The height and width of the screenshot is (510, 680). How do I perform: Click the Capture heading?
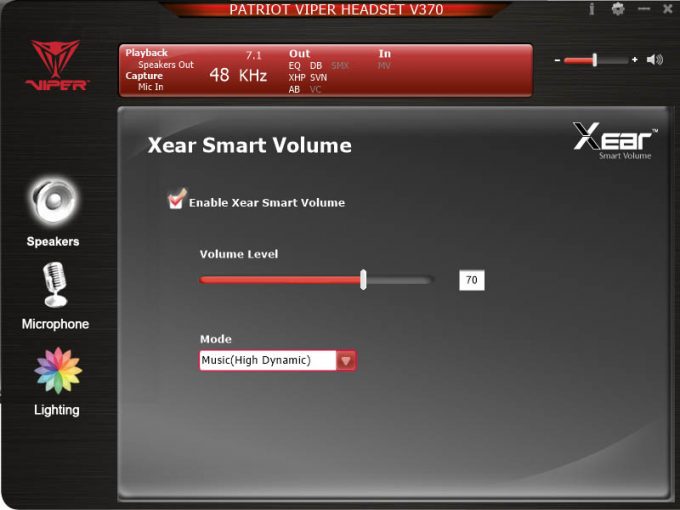(x=144, y=75)
